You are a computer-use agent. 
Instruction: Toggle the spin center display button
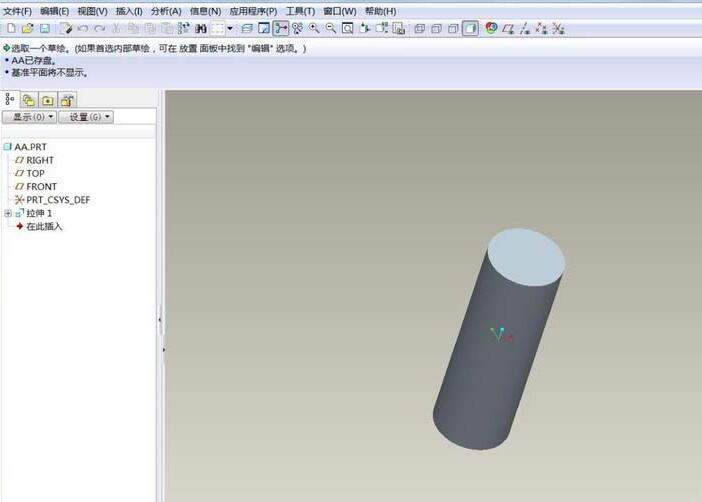(x=281, y=28)
